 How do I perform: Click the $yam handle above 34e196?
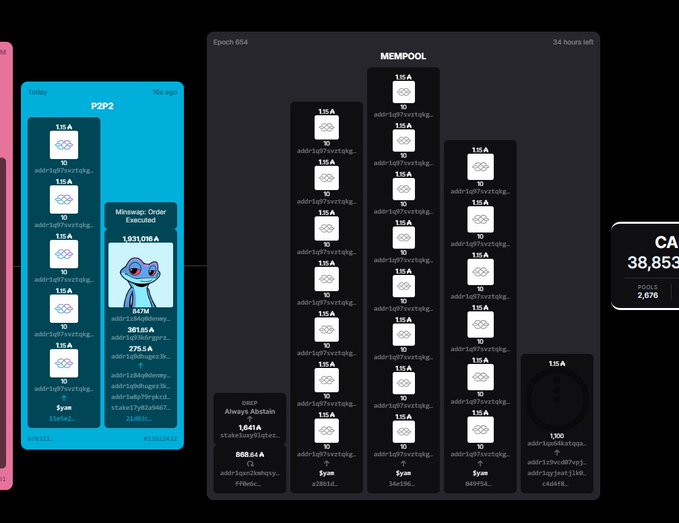pyautogui.click(x=403, y=473)
